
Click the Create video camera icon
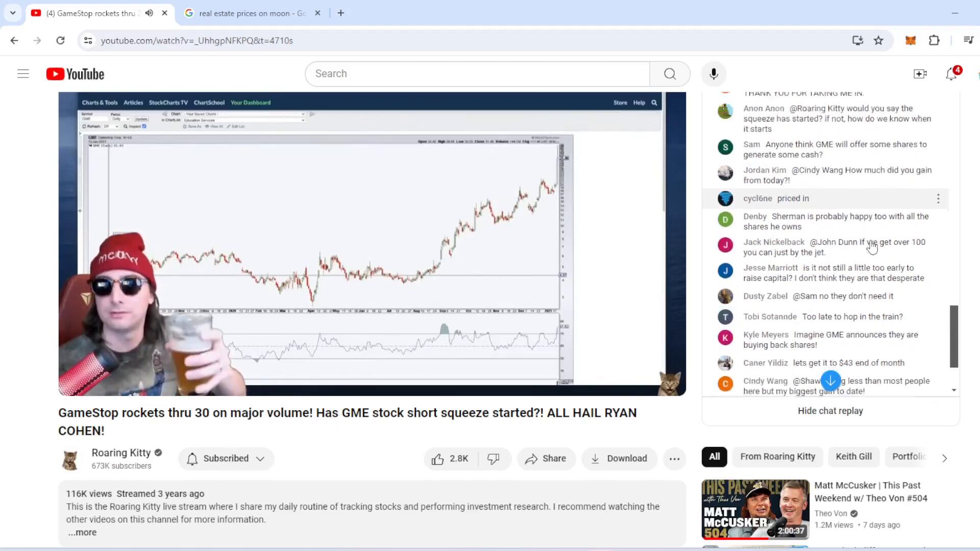pyautogui.click(x=920, y=74)
